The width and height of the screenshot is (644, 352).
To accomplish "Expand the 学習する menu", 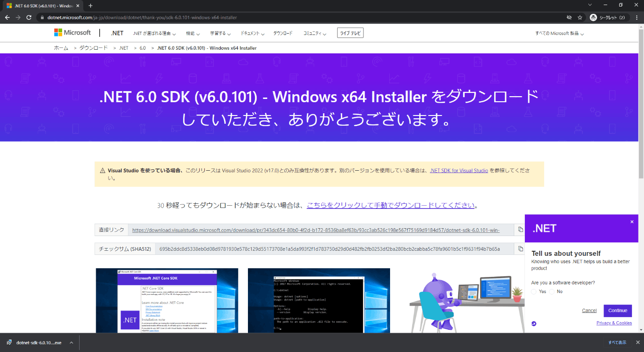I will (220, 34).
